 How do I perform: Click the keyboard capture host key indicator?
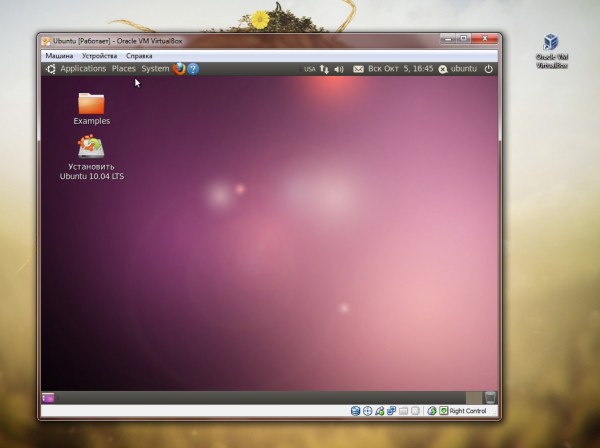click(x=443, y=411)
